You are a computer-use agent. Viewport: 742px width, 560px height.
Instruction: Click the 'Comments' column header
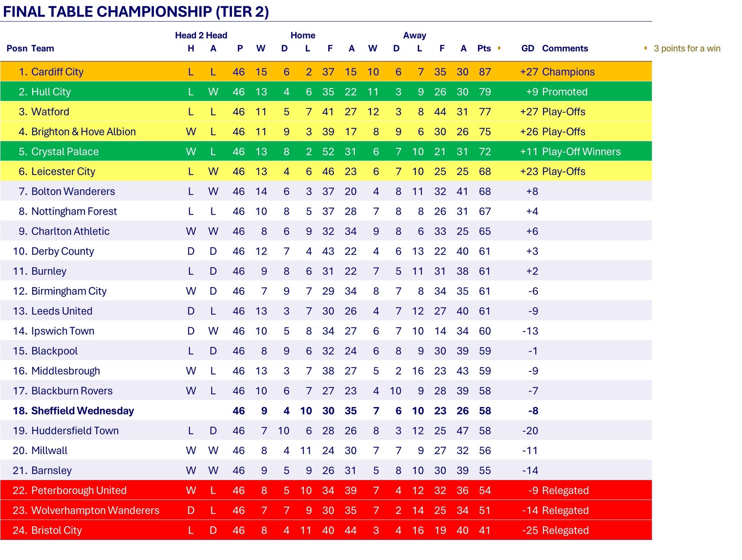coord(565,48)
